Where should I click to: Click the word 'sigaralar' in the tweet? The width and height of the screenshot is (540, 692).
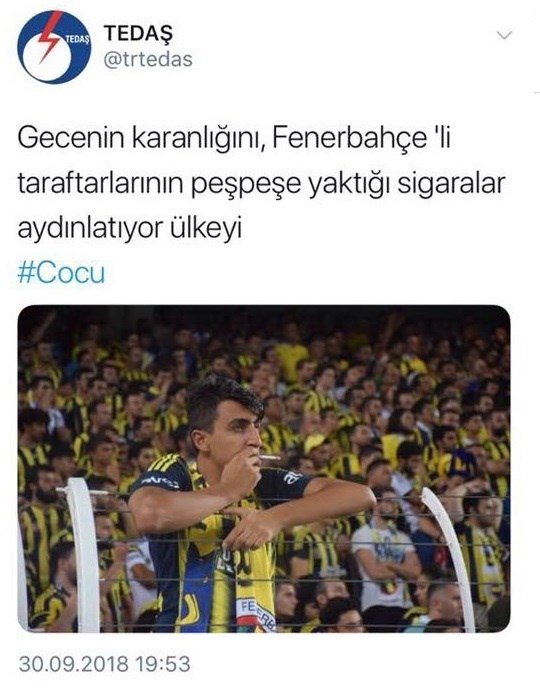pos(451,182)
